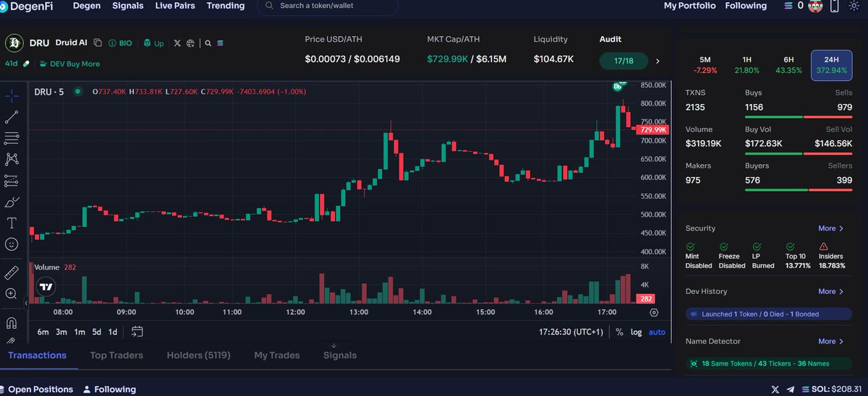Screen dimensions: 868x396
Task: Open My Portfolio
Action: (690, 6)
